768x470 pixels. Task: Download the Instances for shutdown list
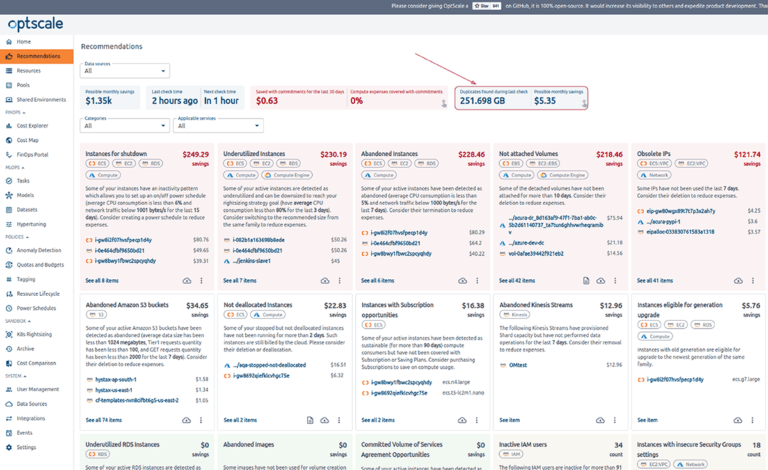point(187,281)
